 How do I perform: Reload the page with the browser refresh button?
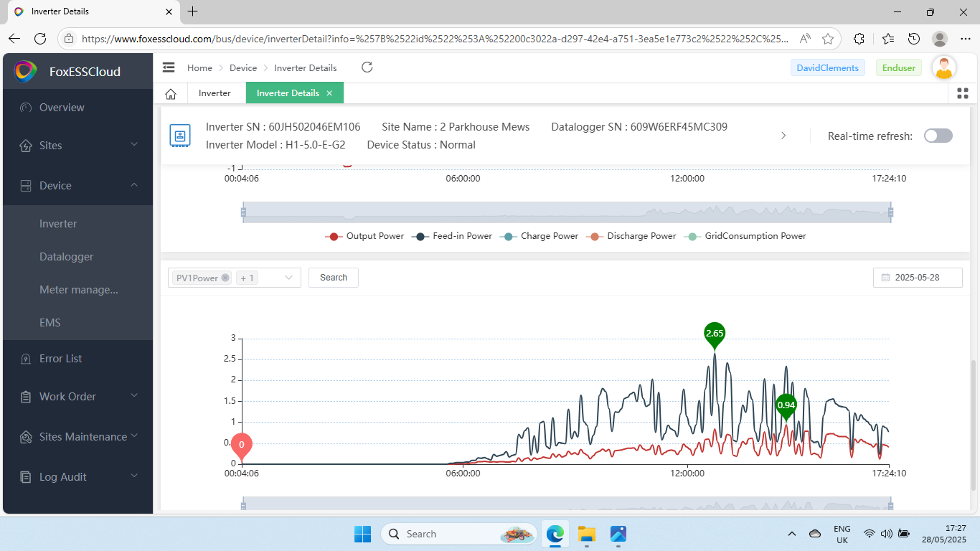tap(40, 39)
